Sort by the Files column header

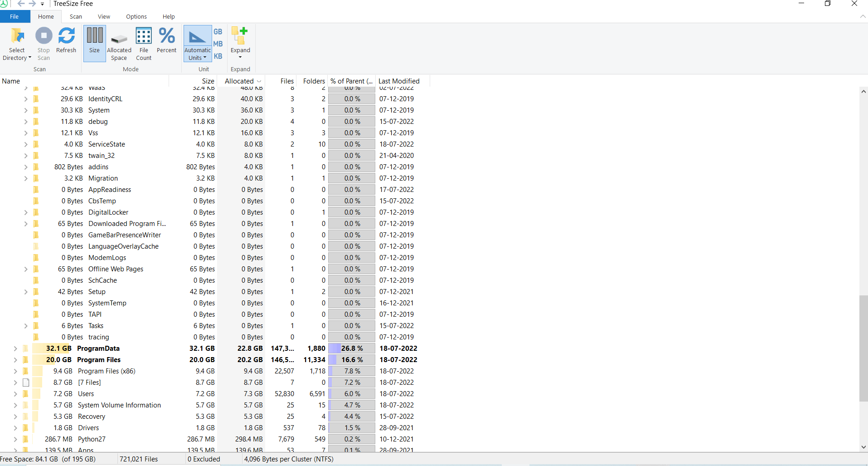click(x=281, y=81)
